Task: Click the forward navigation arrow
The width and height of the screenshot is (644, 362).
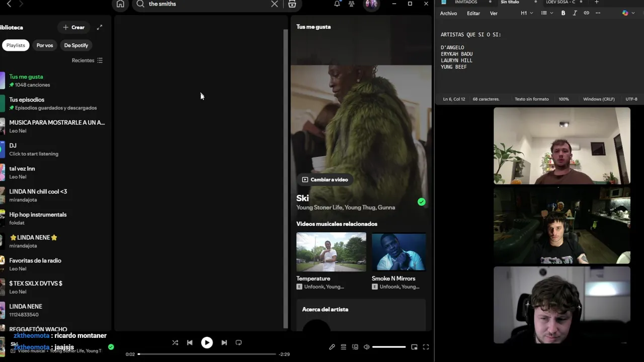Action: [x=21, y=4]
